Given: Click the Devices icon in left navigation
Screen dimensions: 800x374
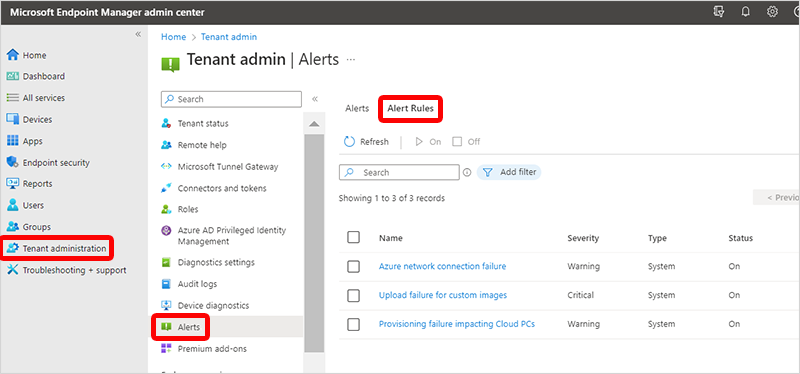Looking at the screenshot, I should point(13,119).
